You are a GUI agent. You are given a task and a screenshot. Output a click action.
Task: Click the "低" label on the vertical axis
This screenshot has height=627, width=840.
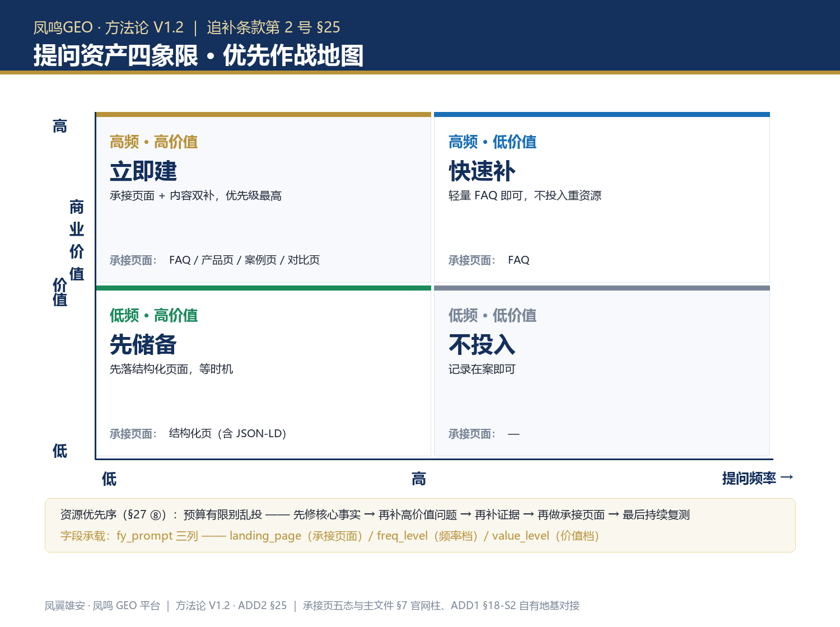(x=60, y=451)
